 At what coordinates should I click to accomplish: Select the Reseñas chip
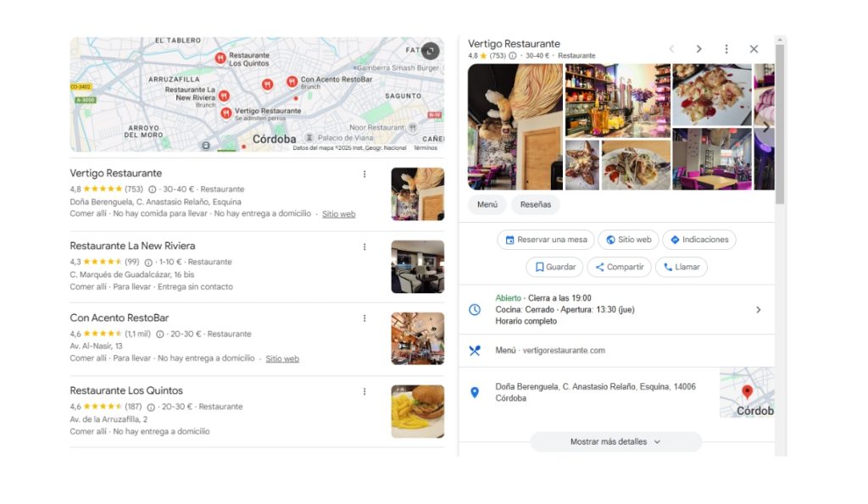[536, 205]
